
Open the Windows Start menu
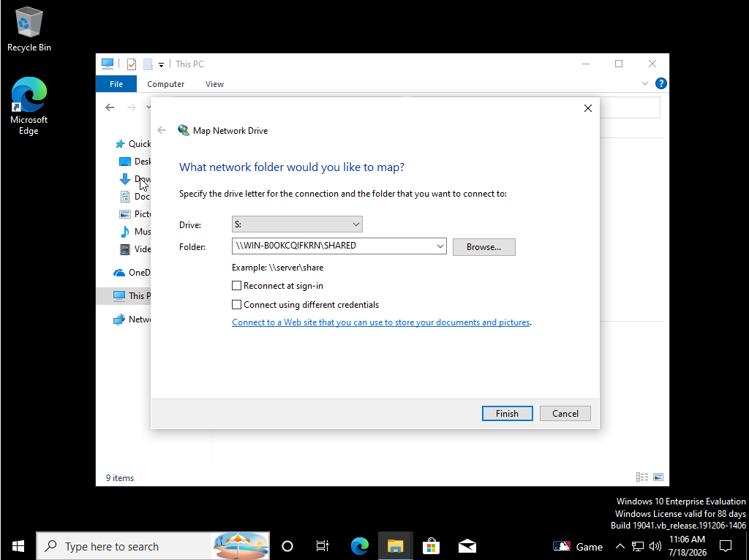(18, 546)
